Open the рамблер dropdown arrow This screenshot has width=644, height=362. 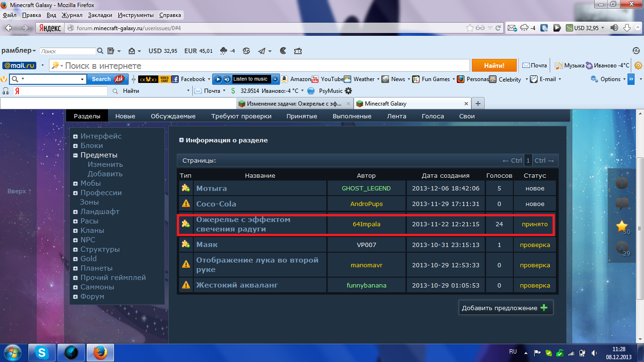34,51
